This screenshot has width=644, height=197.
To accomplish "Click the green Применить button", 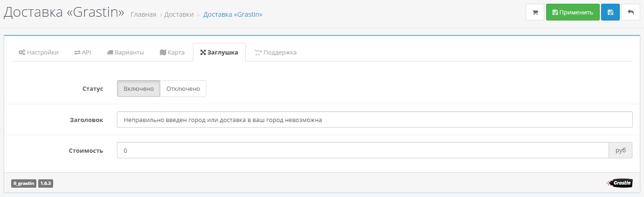I will click(573, 13).
